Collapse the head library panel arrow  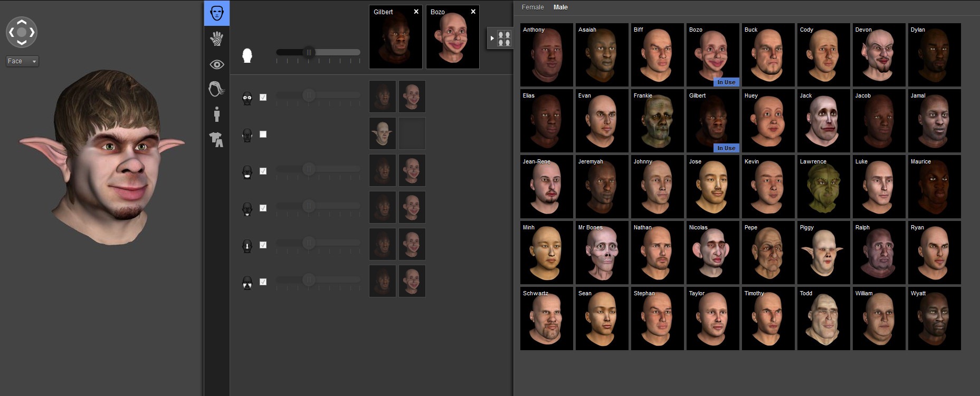[492, 38]
